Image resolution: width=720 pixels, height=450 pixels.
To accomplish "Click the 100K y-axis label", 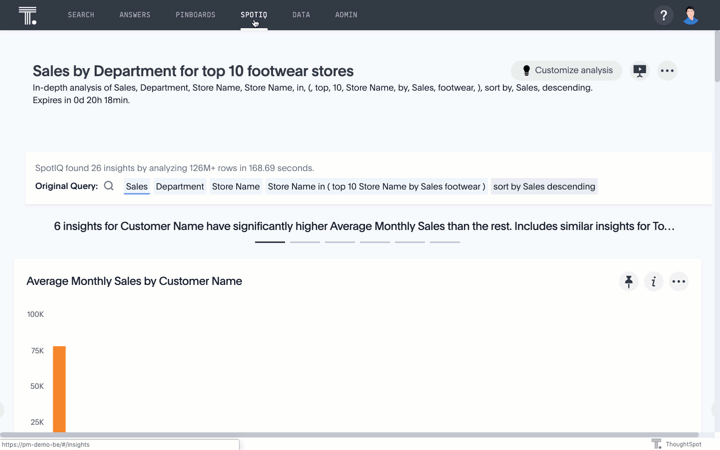I will click(x=35, y=314).
